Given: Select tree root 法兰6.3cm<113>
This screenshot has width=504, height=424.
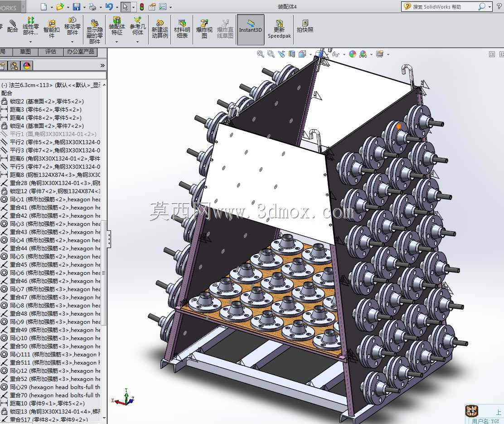Looking at the screenshot, I should pos(50,85).
